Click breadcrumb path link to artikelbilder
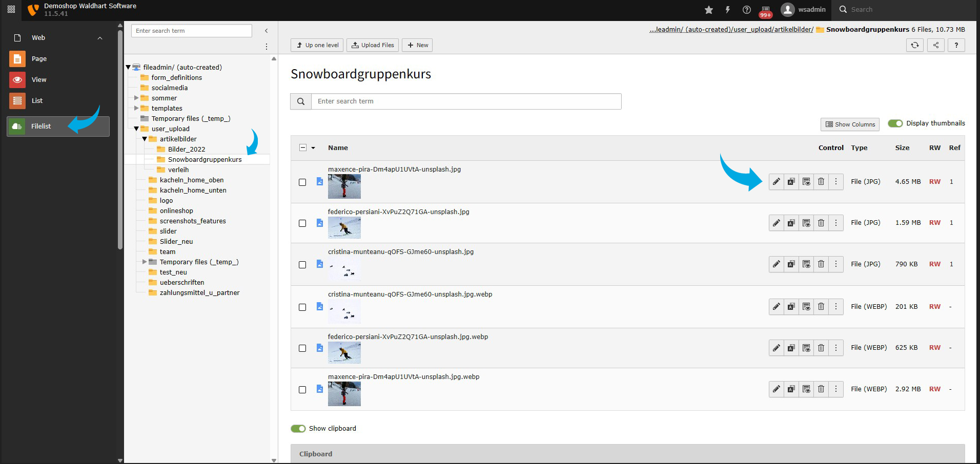Image resolution: width=980 pixels, height=464 pixels. (x=731, y=29)
